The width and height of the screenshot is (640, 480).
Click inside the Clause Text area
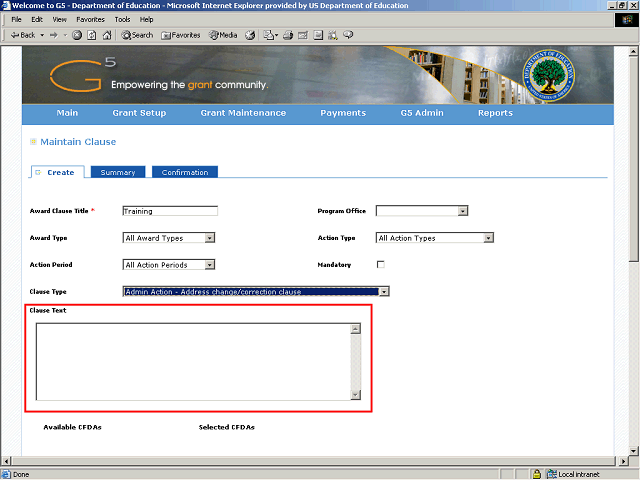coord(193,362)
